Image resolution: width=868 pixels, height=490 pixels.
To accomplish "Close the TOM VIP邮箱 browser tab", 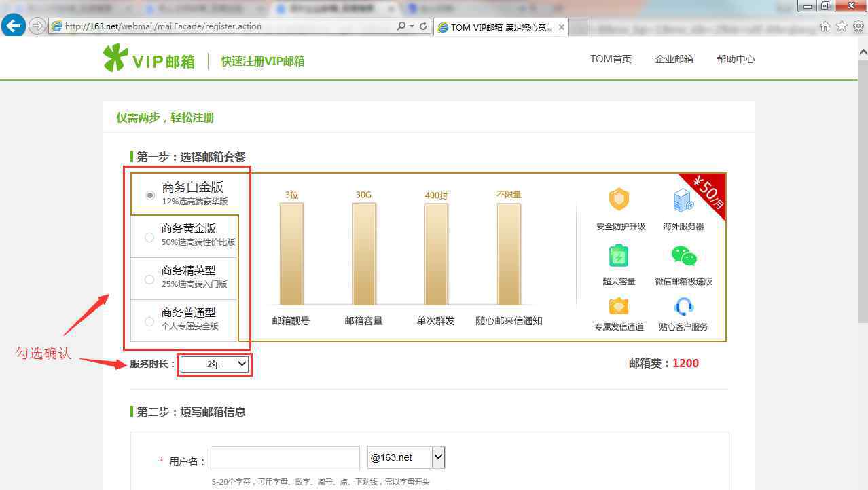I will tap(560, 27).
